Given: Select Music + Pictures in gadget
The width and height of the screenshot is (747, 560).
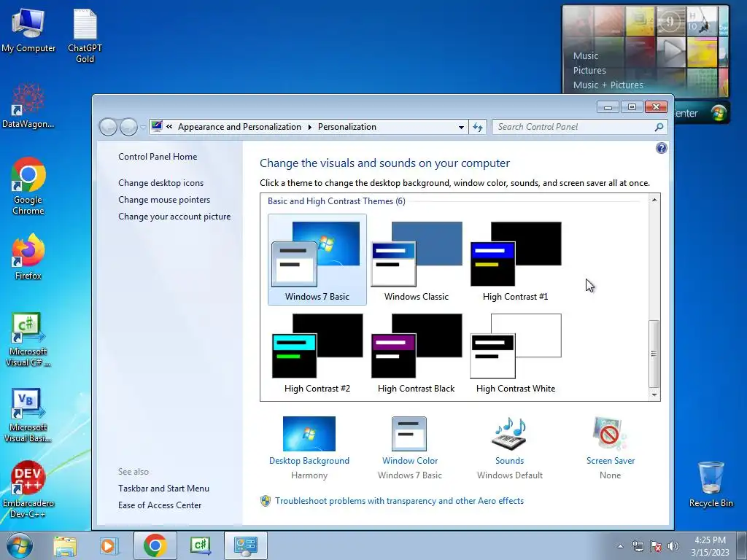Looking at the screenshot, I should click(x=608, y=85).
